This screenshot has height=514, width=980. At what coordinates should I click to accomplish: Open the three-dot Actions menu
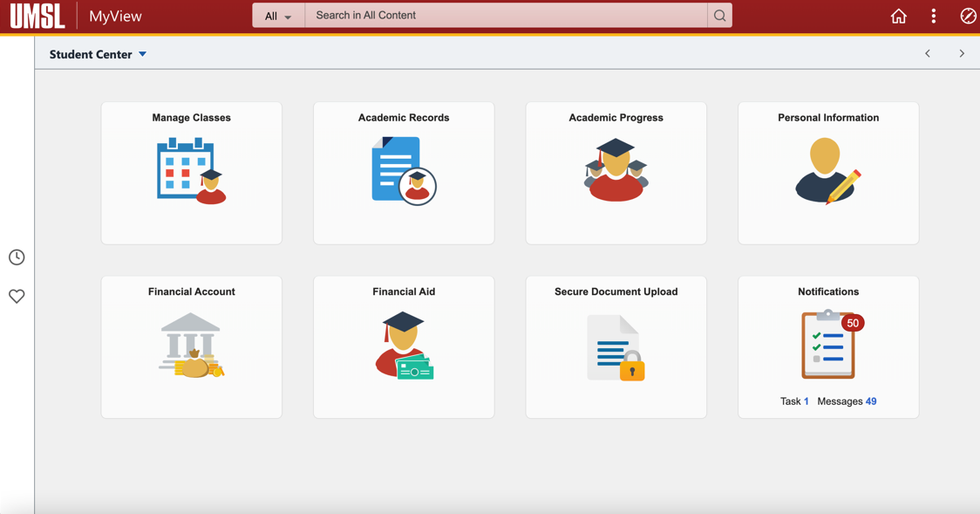click(934, 16)
